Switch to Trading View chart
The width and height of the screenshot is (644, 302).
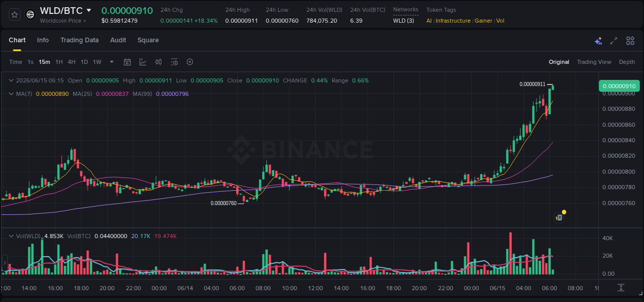pyautogui.click(x=594, y=62)
